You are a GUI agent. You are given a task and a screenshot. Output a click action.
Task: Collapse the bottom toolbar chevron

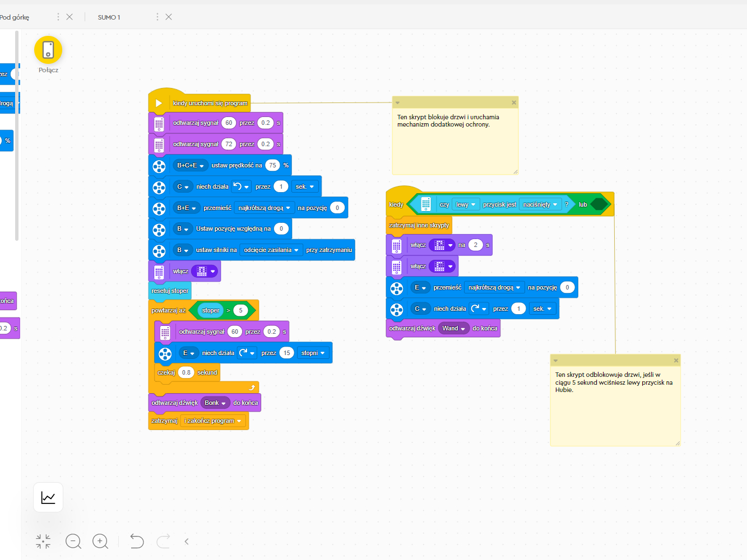point(187,542)
